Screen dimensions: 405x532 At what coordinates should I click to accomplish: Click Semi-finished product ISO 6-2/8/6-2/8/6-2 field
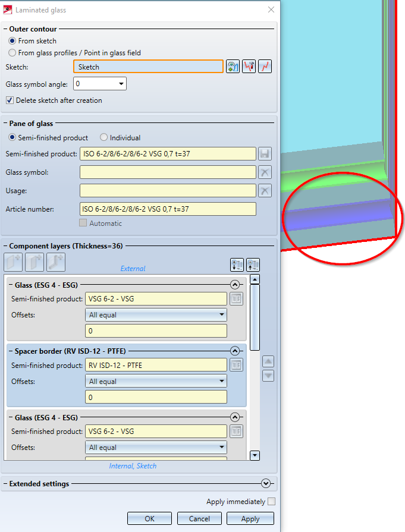[168, 154]
